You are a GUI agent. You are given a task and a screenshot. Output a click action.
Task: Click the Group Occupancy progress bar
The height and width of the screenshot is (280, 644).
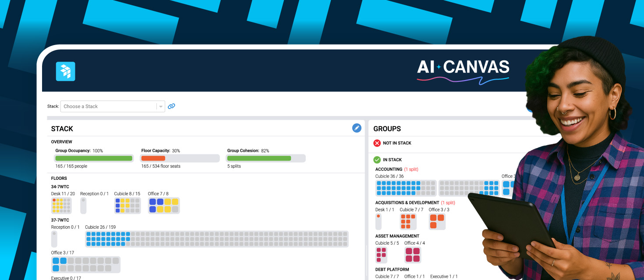coord(93,158)
